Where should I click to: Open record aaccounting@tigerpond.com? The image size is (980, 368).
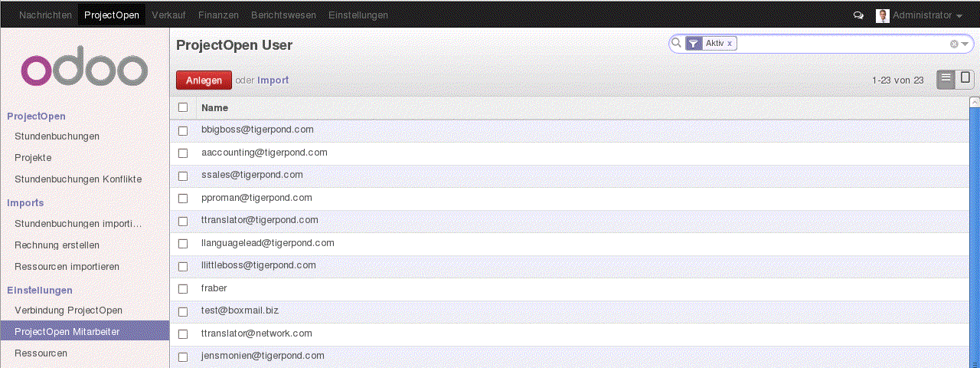pyautogui.click(x=264, y=153)
